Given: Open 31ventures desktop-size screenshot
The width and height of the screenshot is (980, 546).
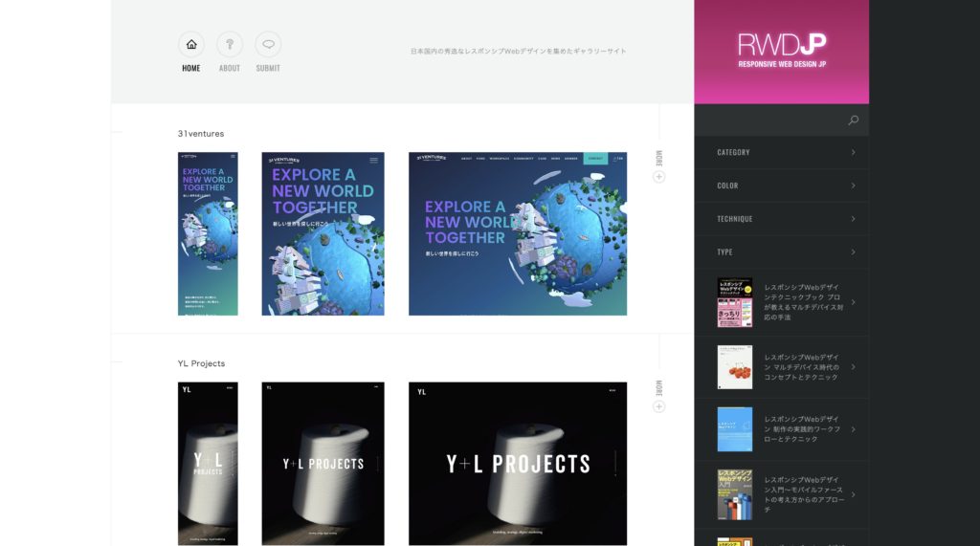Looking at the screenshot, I should tap(518, 233).
